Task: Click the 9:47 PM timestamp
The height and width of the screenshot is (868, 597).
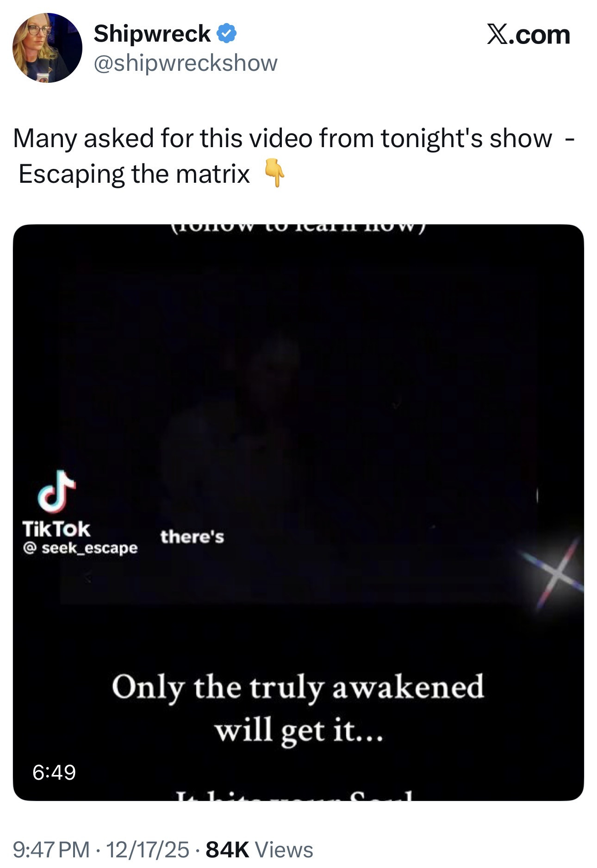Action: [x=51, y=849]
